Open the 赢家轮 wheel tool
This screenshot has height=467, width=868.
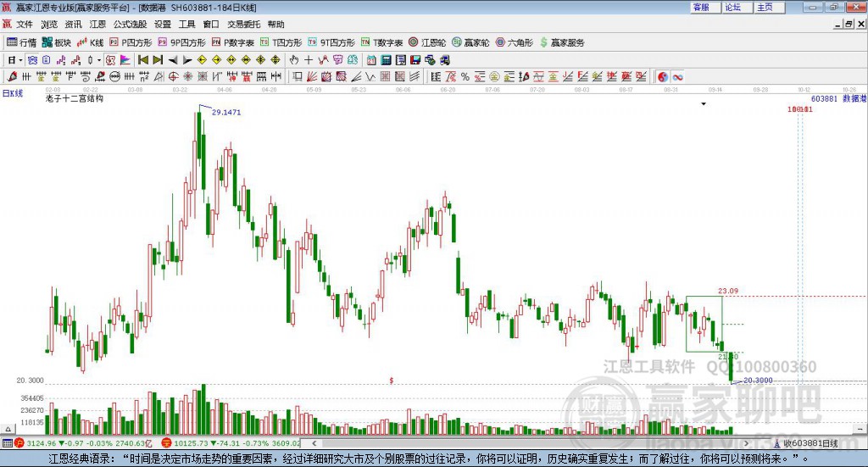[470, 42]
